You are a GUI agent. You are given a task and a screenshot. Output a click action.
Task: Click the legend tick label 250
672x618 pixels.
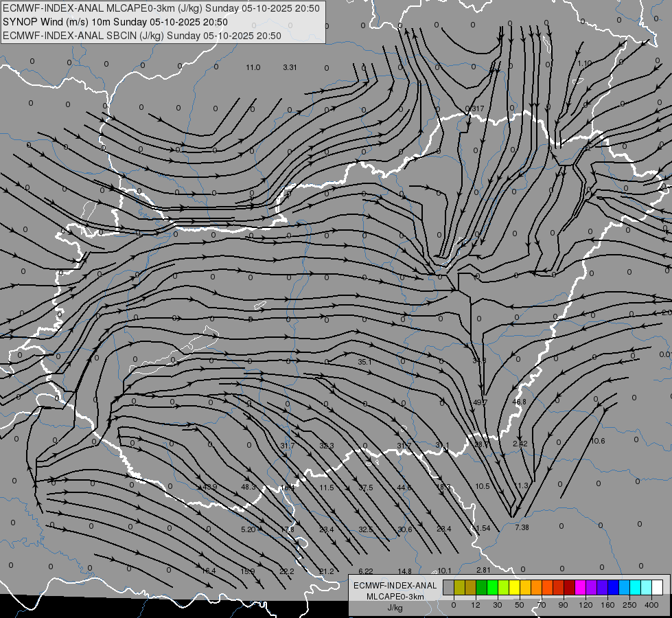629,605
